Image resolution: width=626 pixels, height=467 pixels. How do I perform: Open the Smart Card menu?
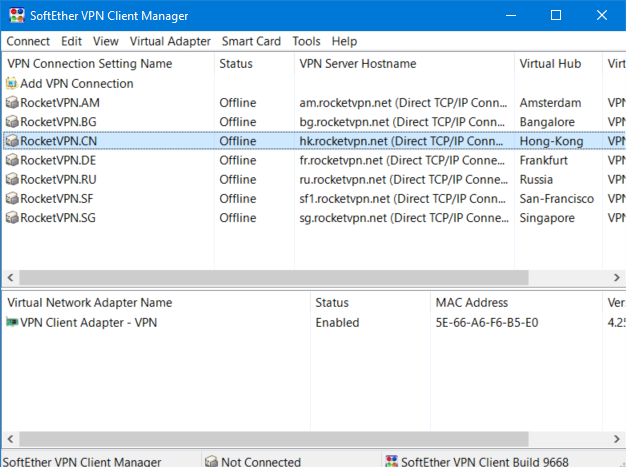(251, 41)
